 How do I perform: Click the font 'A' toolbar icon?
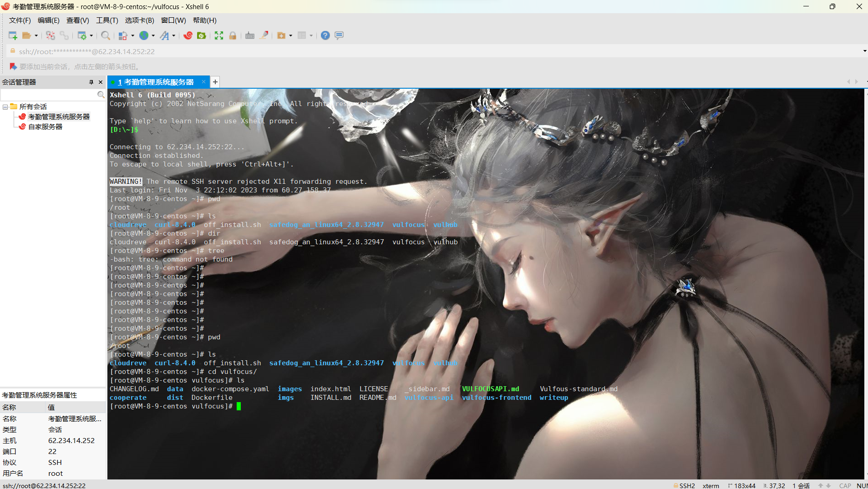164,35
